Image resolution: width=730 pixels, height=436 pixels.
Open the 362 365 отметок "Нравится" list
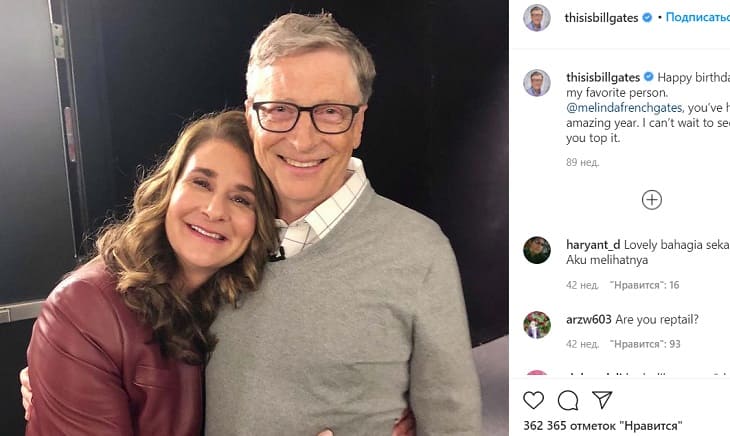click(x=602, y=426)
